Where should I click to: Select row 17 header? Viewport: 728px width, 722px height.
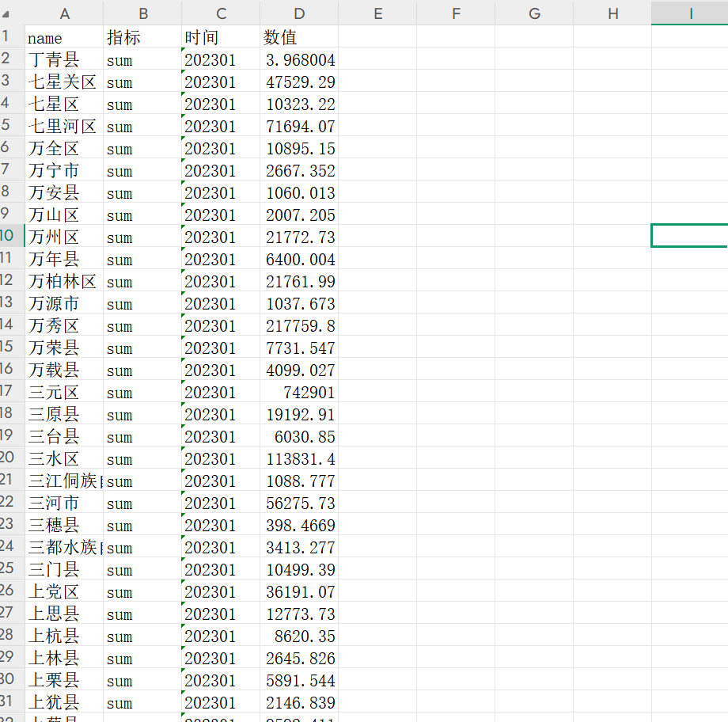tap(12, 391)
